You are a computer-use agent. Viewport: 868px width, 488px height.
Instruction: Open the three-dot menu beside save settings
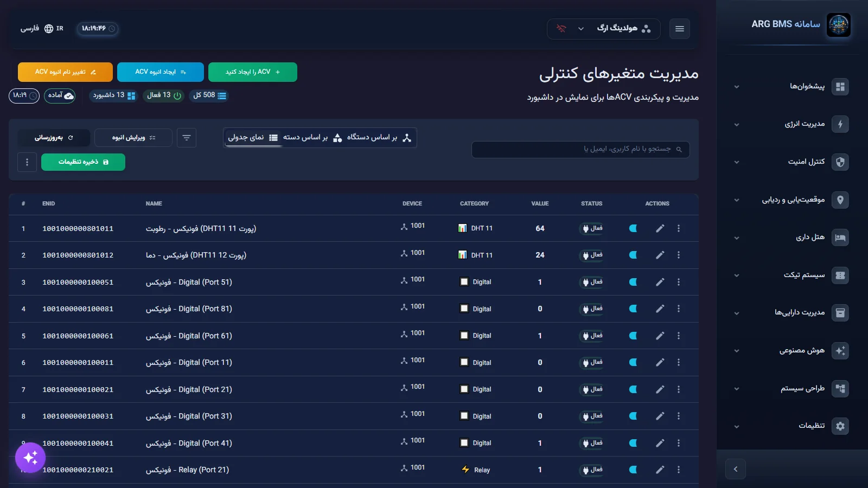(27, 162)
